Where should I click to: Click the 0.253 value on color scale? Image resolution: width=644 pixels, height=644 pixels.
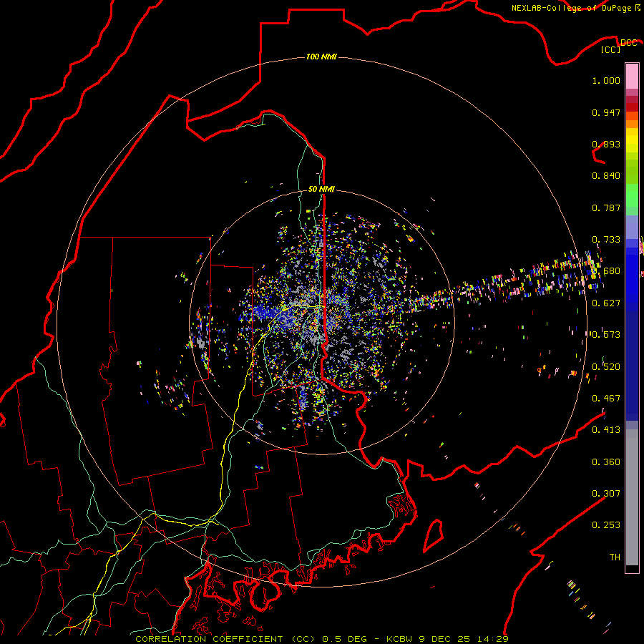coord(606,525)
